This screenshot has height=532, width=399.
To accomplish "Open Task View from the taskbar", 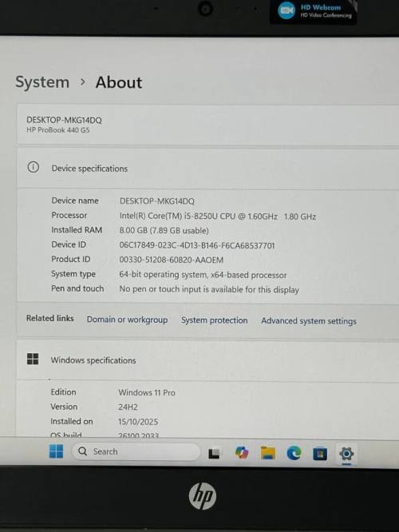I will coord(214,453).
